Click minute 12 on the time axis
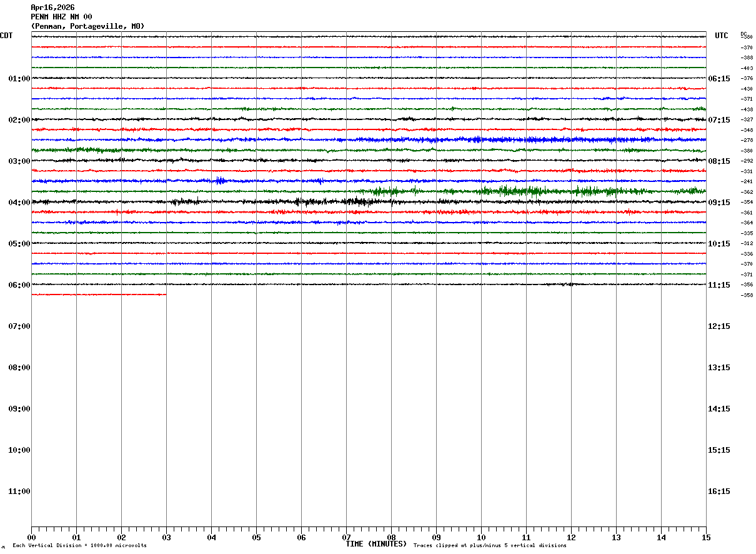 pyautogui.click(x=571, y=538)
